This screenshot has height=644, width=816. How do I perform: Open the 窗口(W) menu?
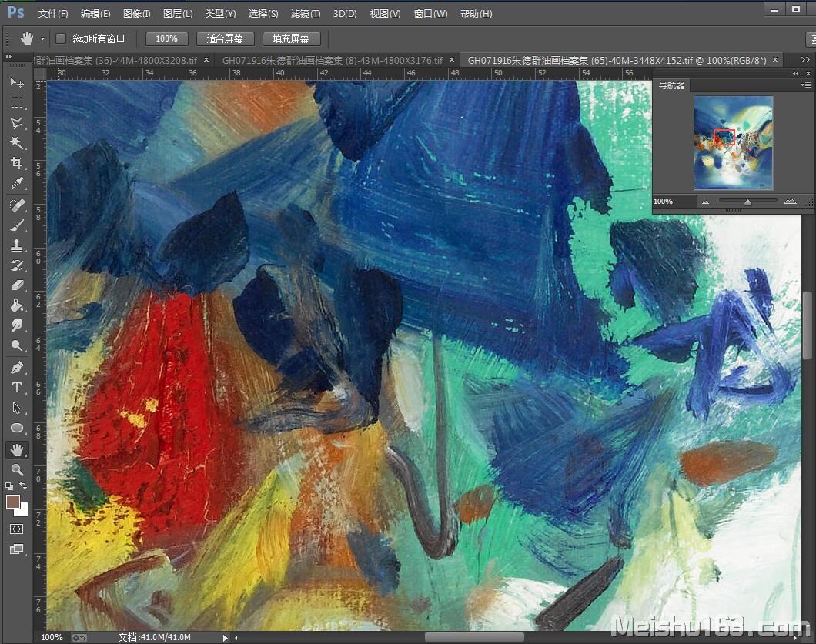tap(430, 14)
